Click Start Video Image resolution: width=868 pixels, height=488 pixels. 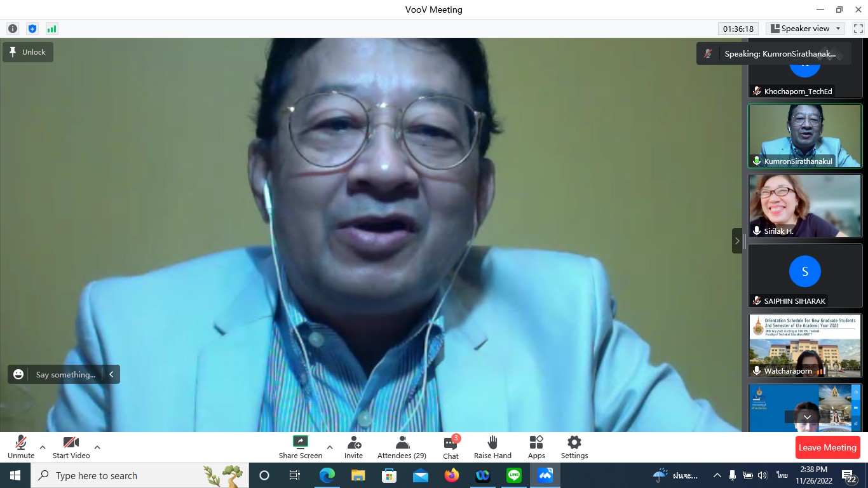pyautogui.click(x=71, y=447)
